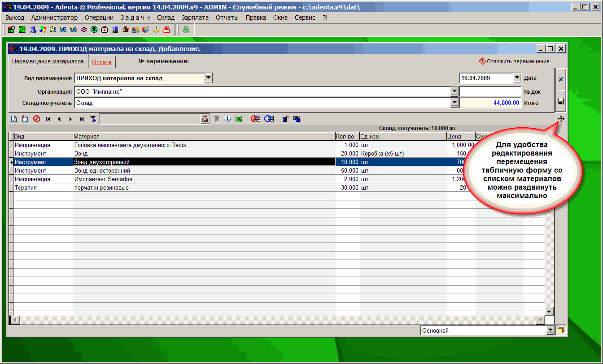
Task: Select the Имплантант Semados row
Action: (103, 179)
